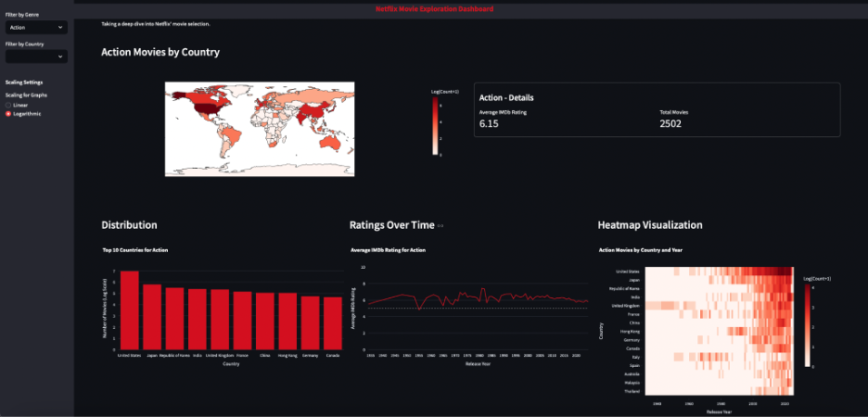Viewport: 868px width, 417px height.
Task: Click the Ratings Over Time heading
Action: pyautogui.click(x=392, y=225)
